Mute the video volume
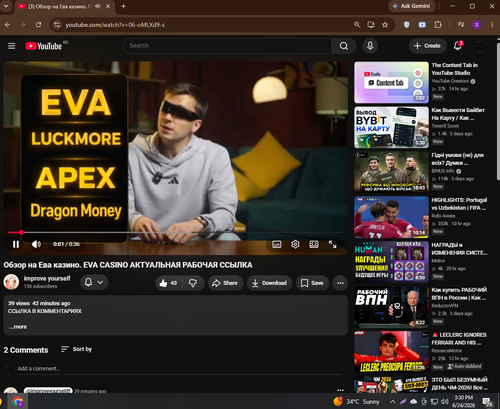This screenshot has height=409, width=500. coord(36,244)
